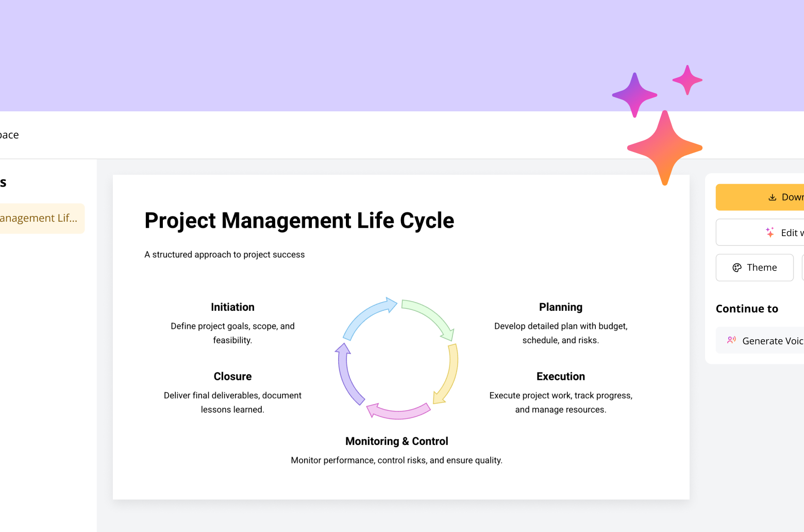Click the purple sparkle star
The width and height of the screenshot is (804, 532).
[634, 95]
